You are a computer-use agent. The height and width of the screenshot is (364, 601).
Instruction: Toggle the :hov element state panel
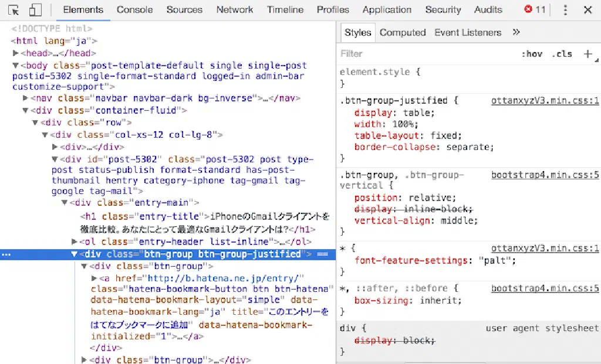coord(532,54)
